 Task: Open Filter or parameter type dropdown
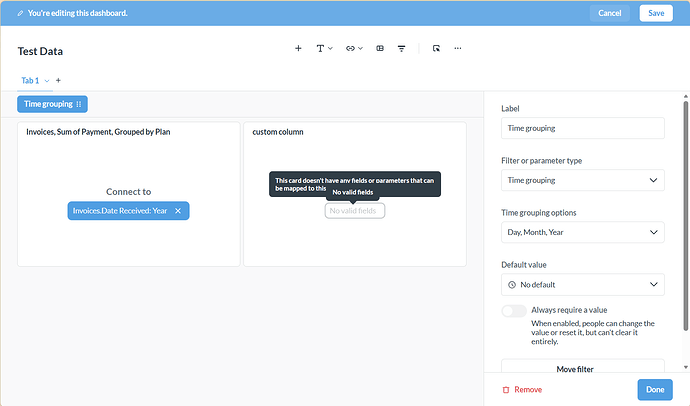pyautogui.click(x=583, y=180)
